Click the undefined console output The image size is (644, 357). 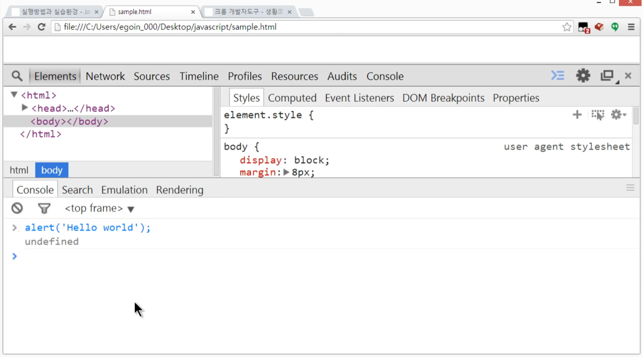coord(52,241)
